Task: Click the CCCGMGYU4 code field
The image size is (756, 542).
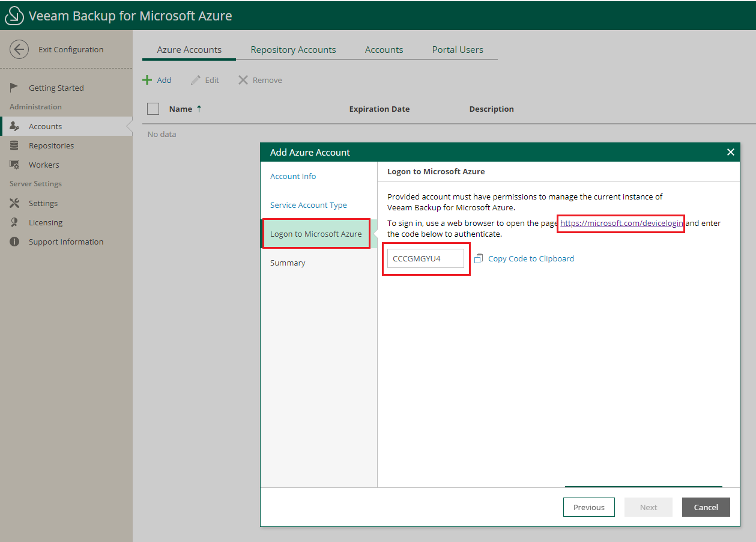Action: click(426, 258)
